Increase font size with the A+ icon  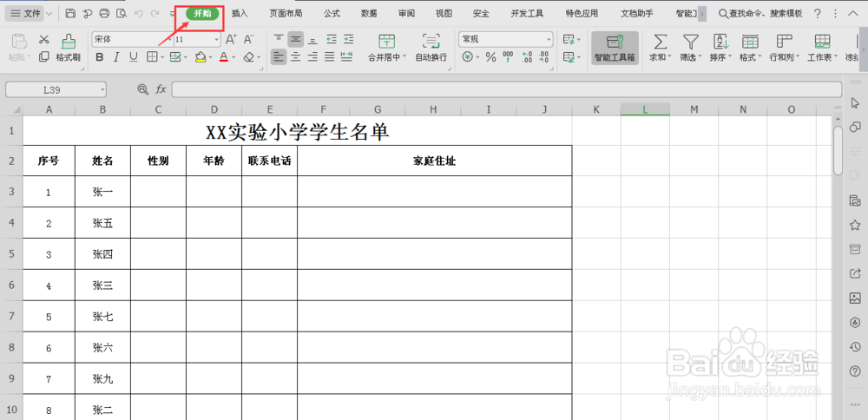[231, 39]
